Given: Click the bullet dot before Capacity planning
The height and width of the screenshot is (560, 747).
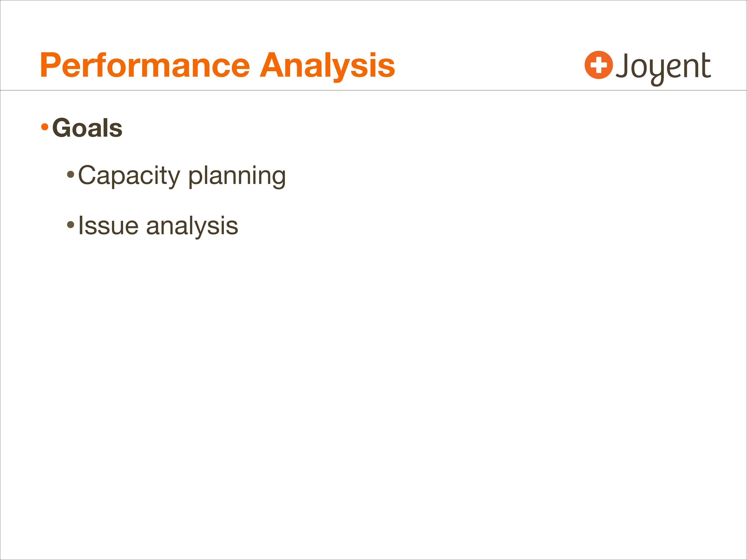Looking at the screenshot, I should click(70, 174).
